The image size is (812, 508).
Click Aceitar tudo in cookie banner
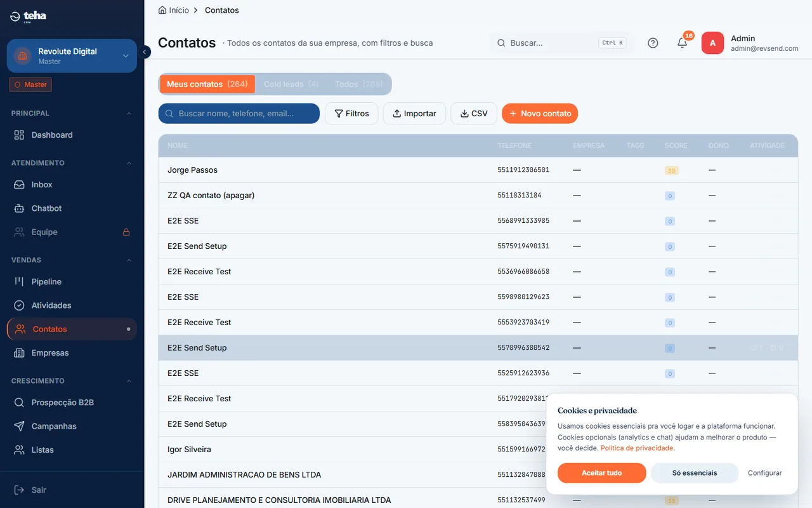click(x=602, y=473)
